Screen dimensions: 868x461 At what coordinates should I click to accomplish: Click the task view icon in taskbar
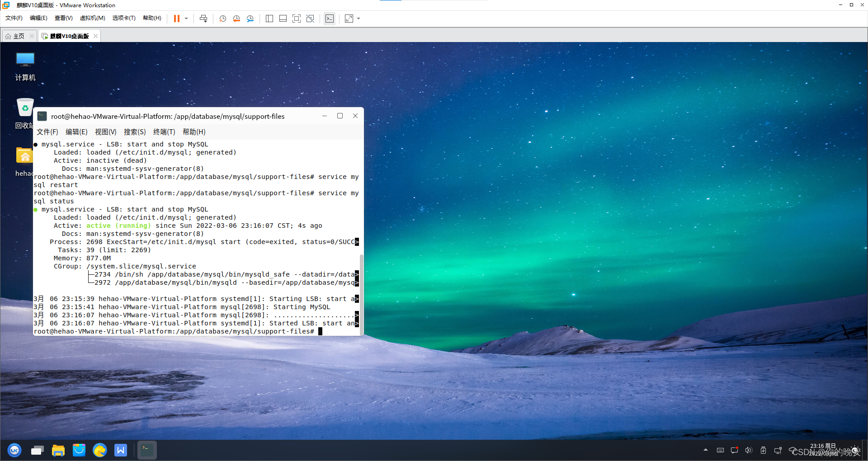(37, 450)
